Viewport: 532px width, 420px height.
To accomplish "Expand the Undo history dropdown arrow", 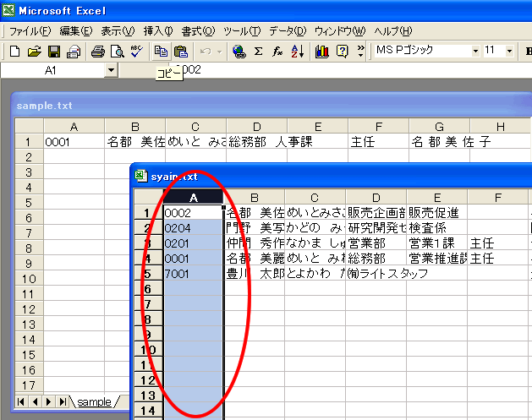I will click(220, 52).
